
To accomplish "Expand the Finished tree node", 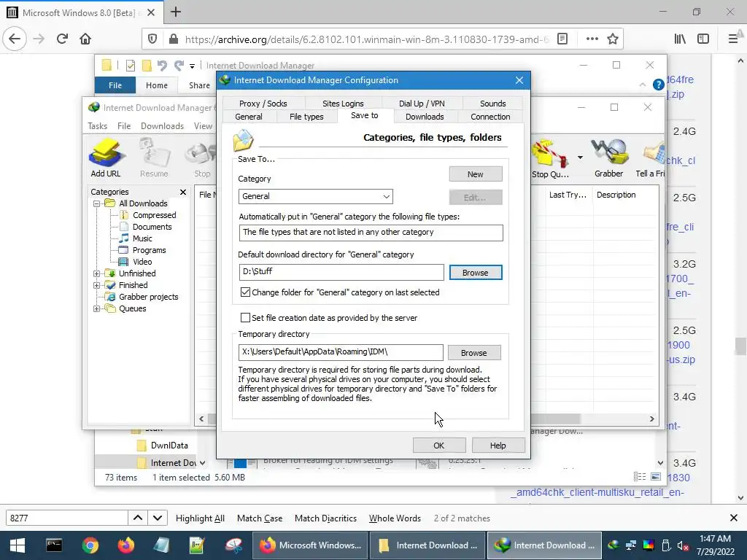I will [x=97, y=285].
